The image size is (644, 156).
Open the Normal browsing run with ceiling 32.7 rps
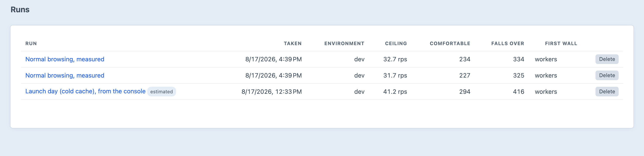pos(65,59)
